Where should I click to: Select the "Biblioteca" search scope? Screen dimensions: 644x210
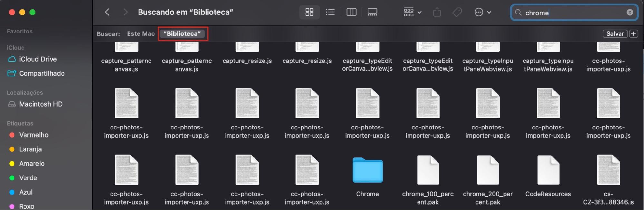pos(182,33)
